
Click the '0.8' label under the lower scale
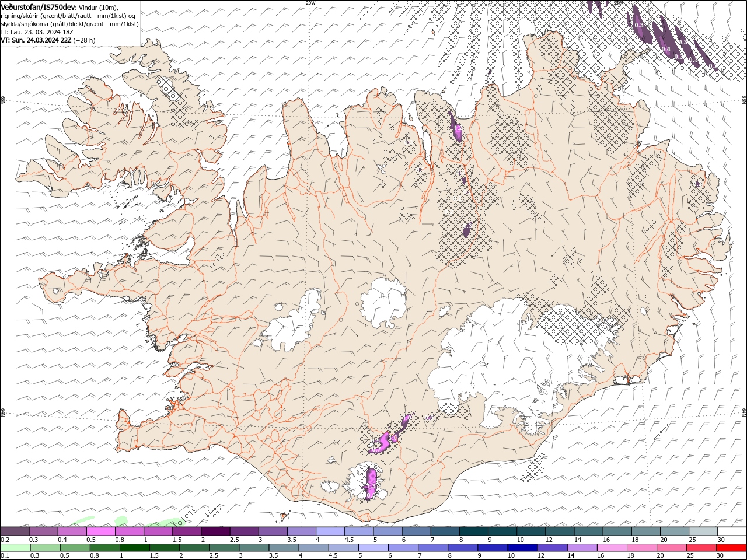pos(95,555)
